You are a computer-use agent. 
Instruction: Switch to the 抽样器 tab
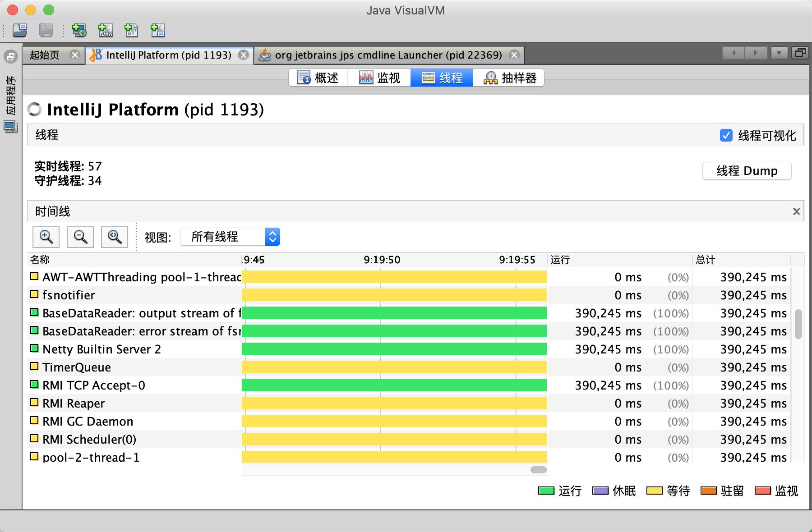[x=509, y=78]
